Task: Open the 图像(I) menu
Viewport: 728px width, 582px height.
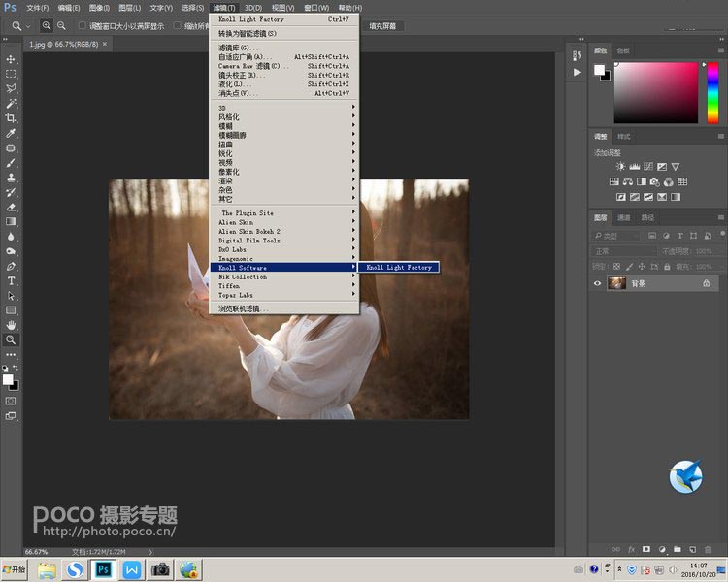Action: pos(99,8)
